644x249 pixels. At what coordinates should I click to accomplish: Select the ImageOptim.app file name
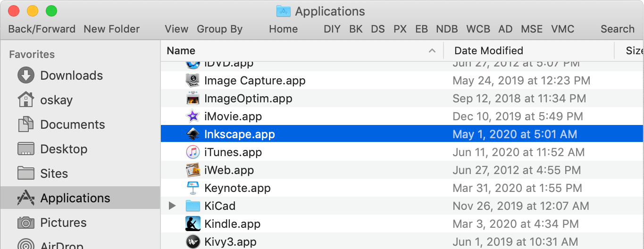tap(248, 99)
